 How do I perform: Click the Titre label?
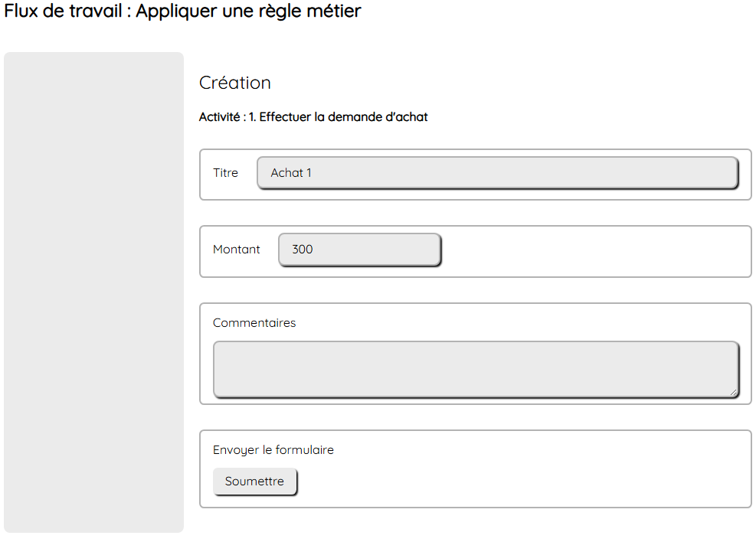[225, 173]
